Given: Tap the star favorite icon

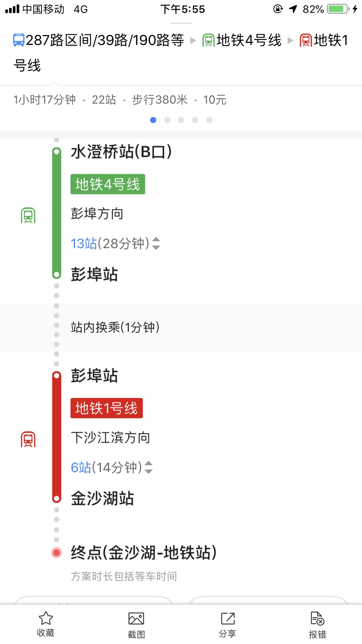Looking at the screenshot, I should point(46,618).
